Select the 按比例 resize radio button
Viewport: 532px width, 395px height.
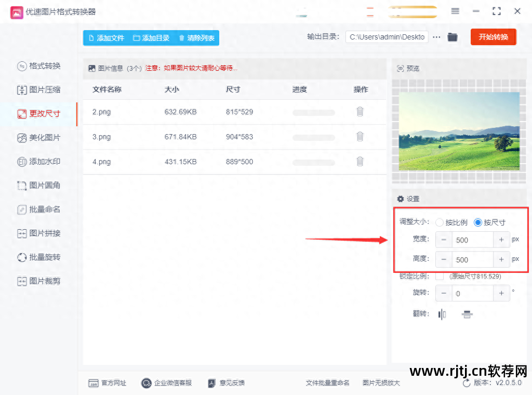[440, 222]
